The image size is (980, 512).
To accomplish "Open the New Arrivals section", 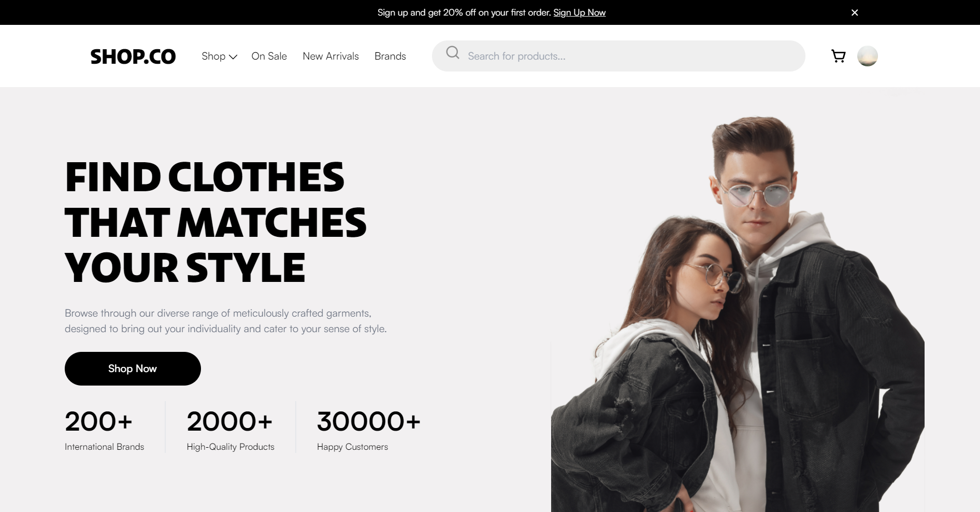I will tap(330, 56).
